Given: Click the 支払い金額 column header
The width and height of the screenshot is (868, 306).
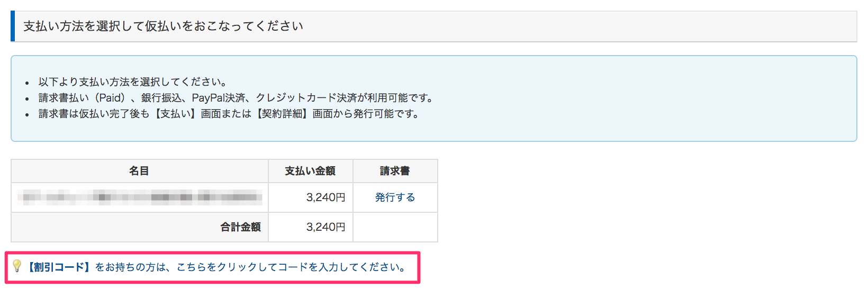Looking at the screenshot, I should pos(310,171).
